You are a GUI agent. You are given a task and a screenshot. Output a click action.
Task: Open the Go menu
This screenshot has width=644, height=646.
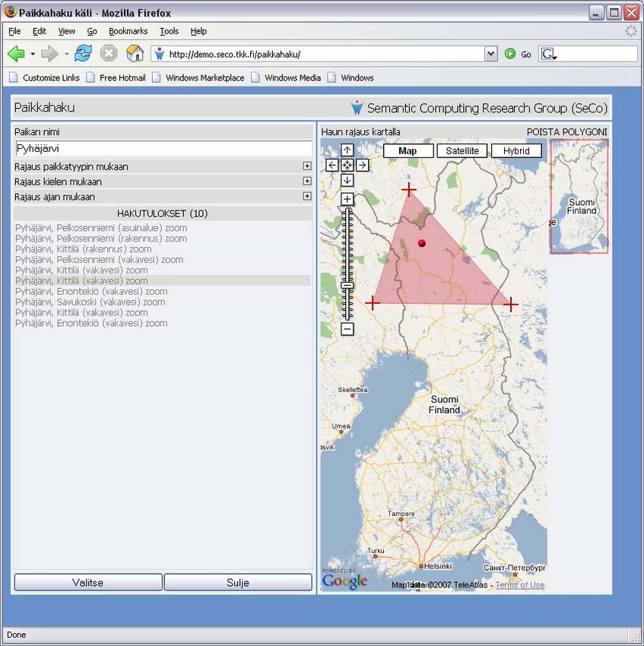(92, 31)
